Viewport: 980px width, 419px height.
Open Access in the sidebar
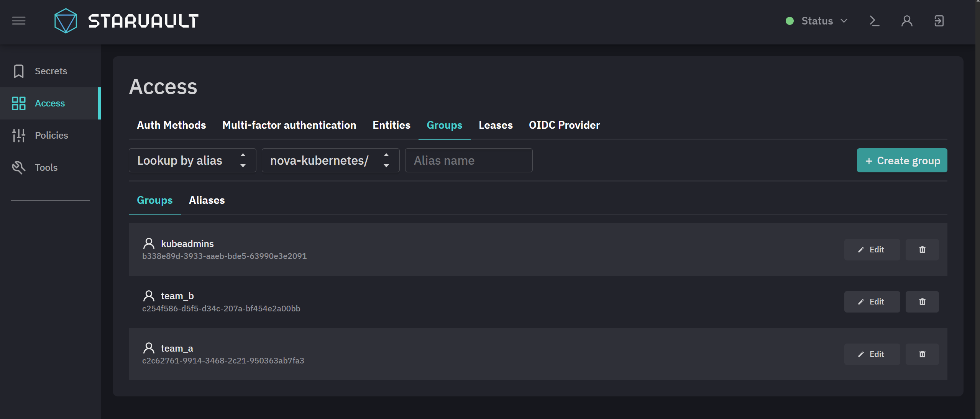(x=50, y=103)
